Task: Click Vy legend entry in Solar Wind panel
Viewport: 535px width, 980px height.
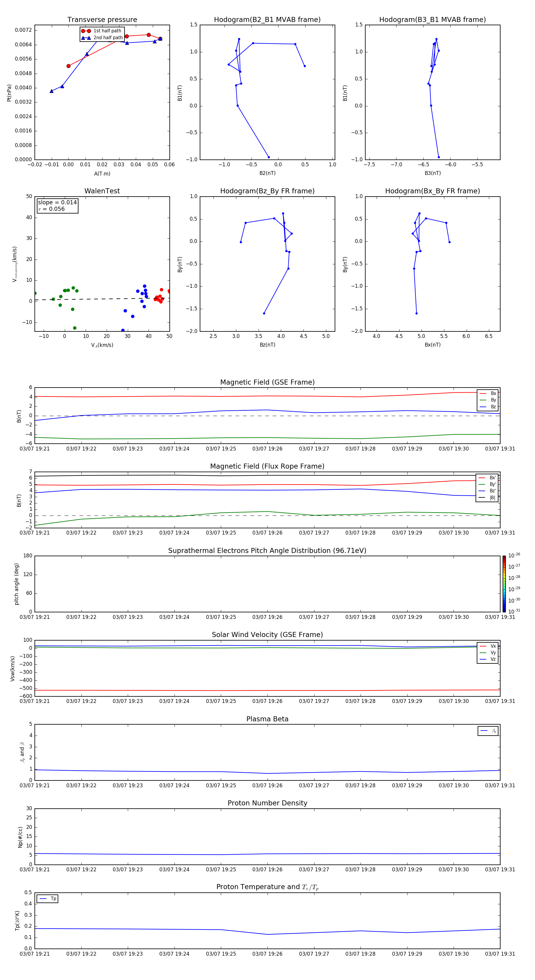Action: coord(488,652)
